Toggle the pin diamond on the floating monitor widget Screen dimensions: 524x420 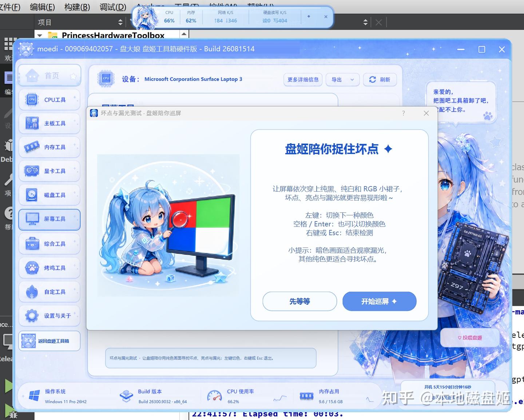(309, 16)
